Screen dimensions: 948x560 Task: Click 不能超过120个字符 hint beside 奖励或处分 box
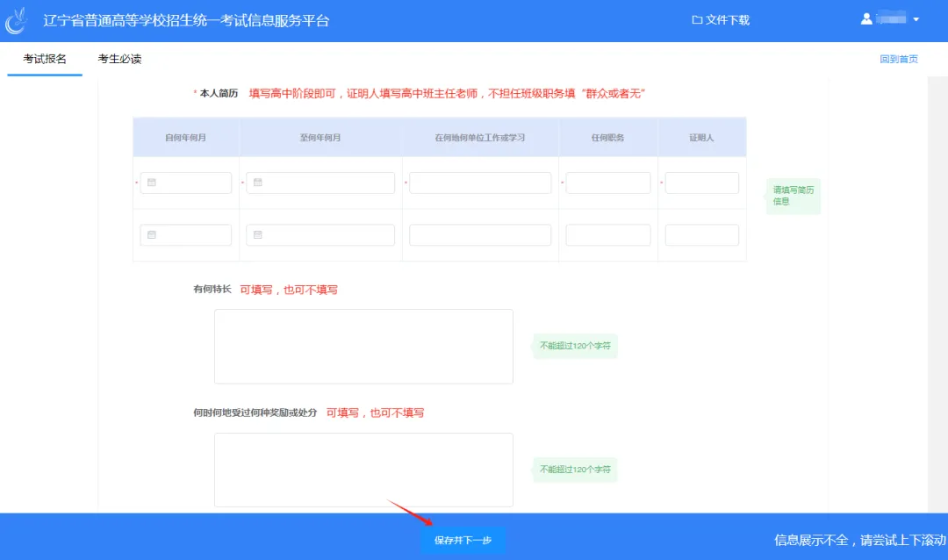coord(574,470)
